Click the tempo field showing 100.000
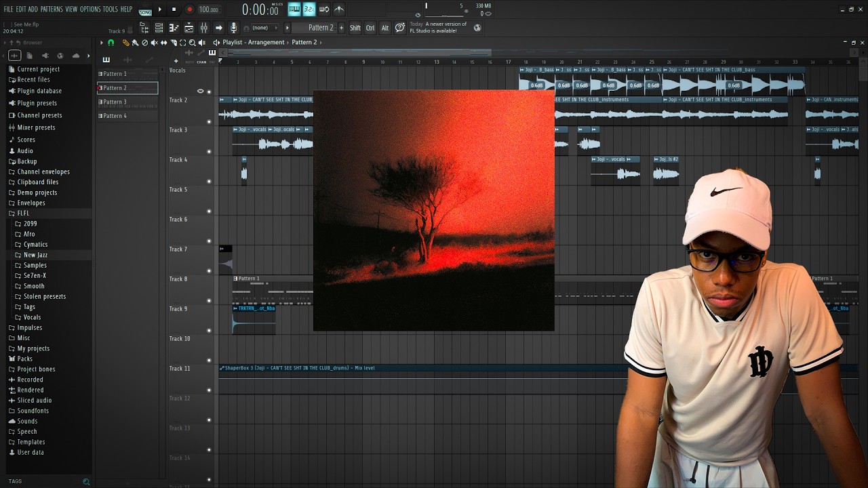 (x=209, y=9)
